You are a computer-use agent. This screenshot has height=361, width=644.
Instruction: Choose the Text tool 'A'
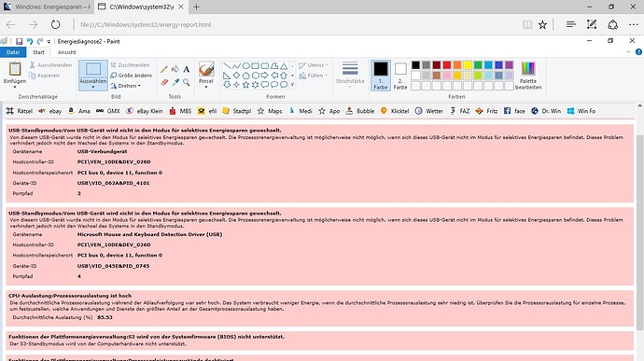187,69
